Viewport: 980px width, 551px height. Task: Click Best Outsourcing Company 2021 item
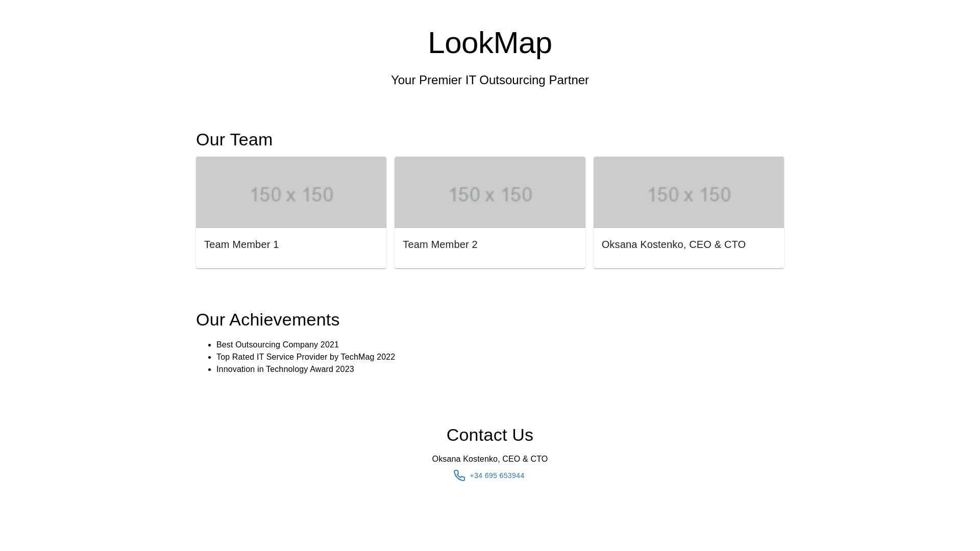pyautogui.click(x=277, y=345)
